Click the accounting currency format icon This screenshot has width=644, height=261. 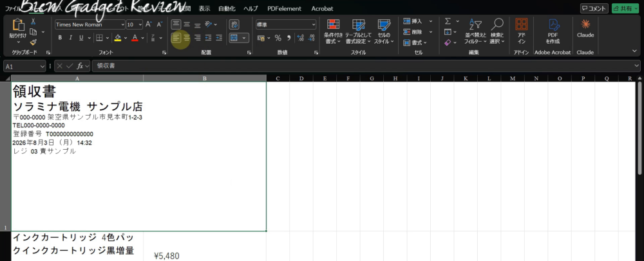coord(261,38)
